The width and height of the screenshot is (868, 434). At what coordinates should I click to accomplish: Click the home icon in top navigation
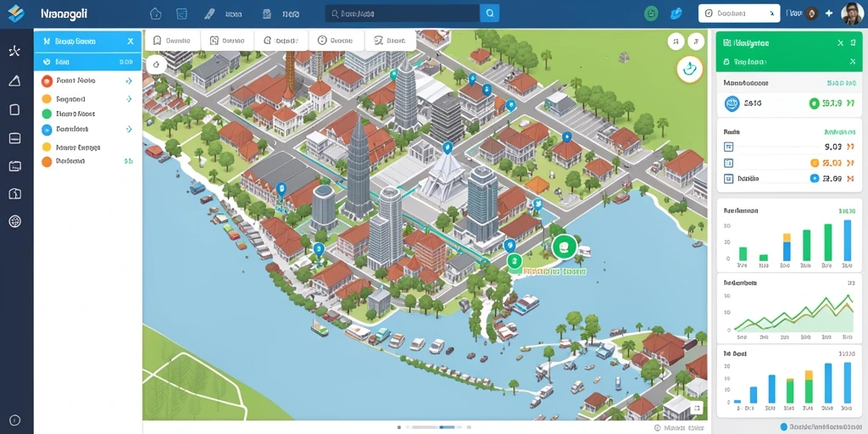point(156,14)
